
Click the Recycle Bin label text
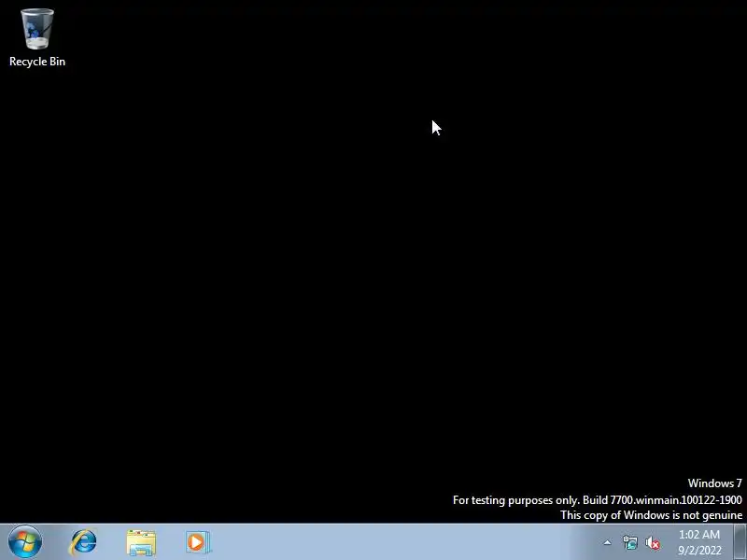(x=37, y=62)
